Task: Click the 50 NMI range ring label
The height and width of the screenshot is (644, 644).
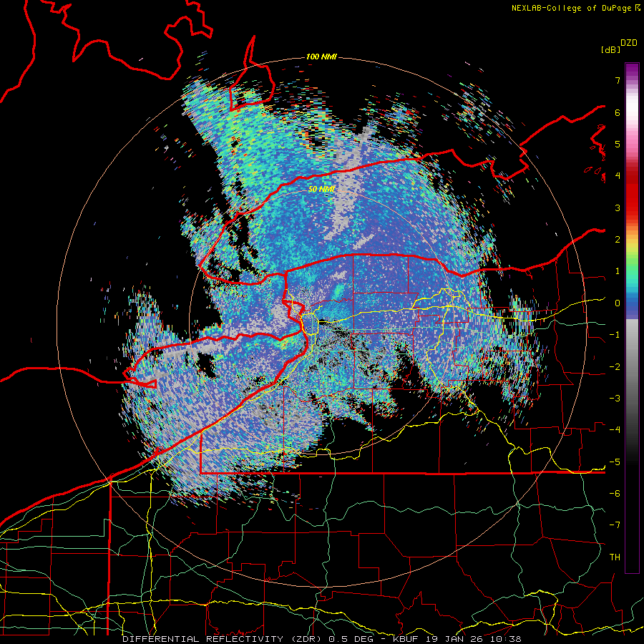Action: [x=321, y=190]
